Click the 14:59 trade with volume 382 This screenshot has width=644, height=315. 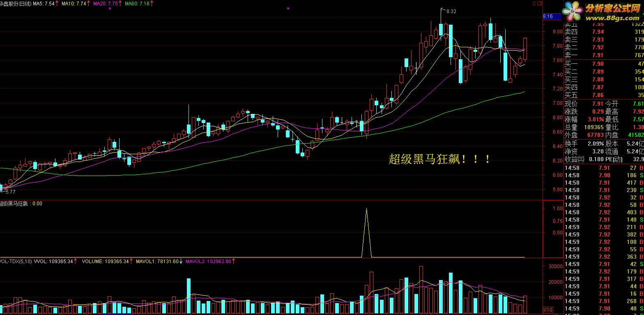604,234
